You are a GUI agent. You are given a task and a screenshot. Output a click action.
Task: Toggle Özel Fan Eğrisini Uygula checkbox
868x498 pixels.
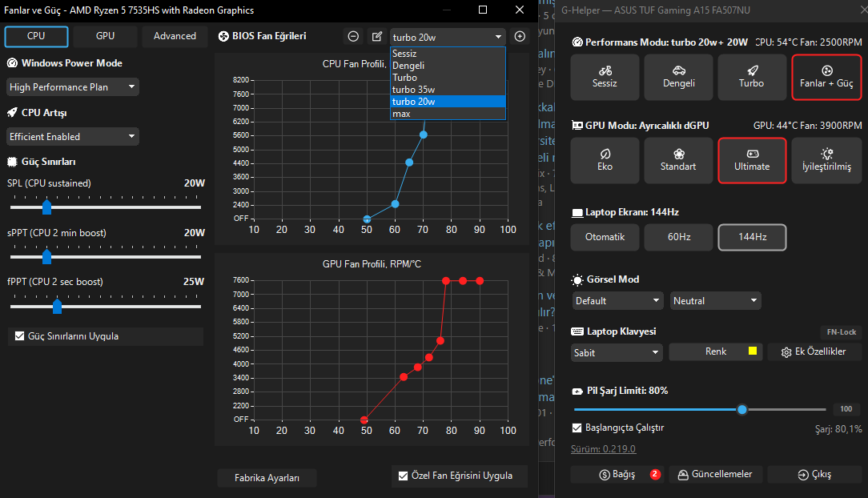[x=403, y=476]
